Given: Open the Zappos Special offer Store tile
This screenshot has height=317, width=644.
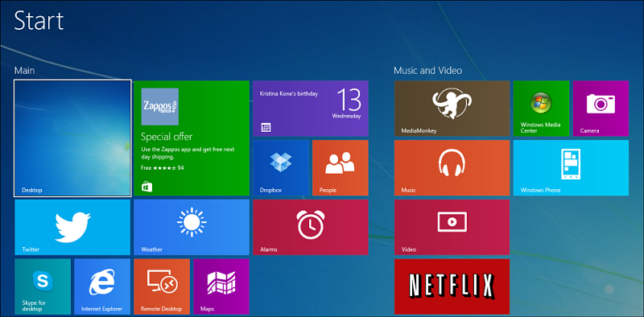Looking at the screenshot, I should tap(192, 138).
